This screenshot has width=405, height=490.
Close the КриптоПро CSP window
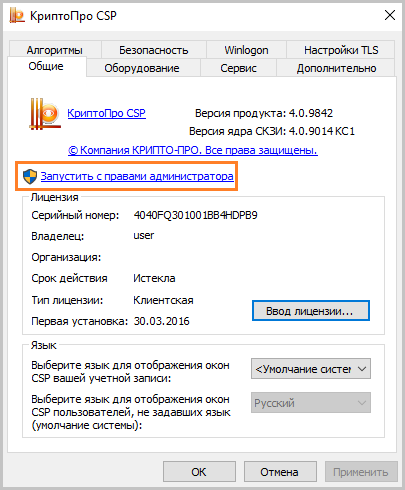pyautogui.click(x=390, y=15)
